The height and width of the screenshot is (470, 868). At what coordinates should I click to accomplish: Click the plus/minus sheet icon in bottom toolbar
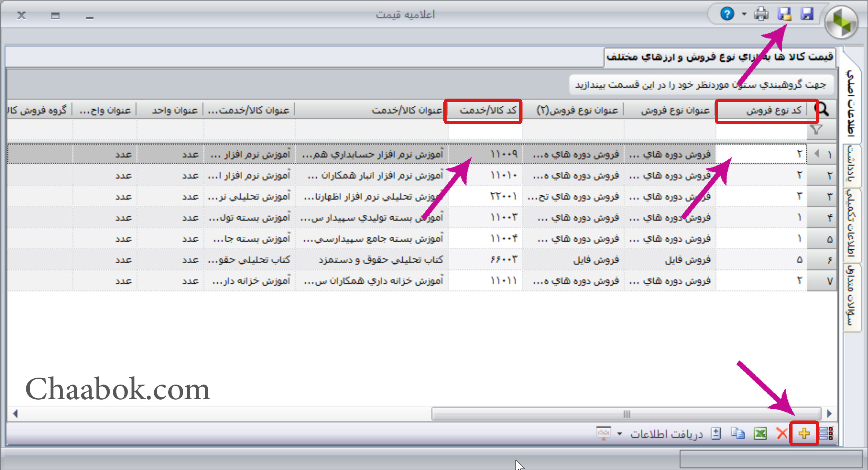(716, 434)
